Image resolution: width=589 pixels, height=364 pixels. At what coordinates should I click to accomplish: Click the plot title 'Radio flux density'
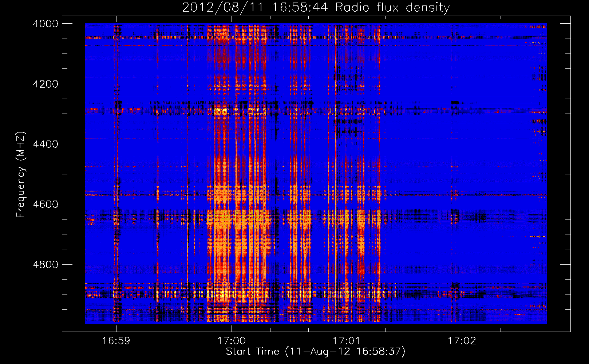tap(392, 8)
